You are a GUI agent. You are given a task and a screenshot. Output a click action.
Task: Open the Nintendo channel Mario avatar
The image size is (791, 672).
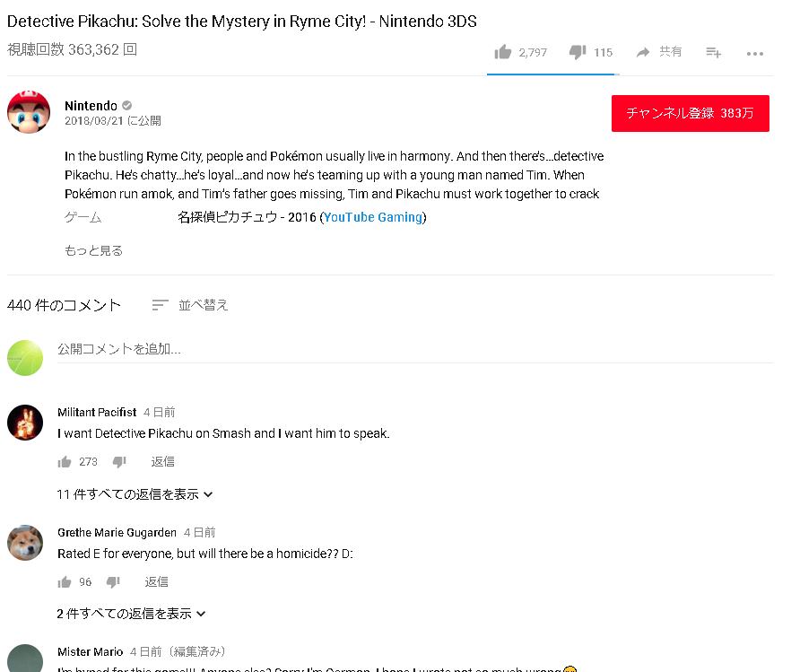(x=29, y=112)
